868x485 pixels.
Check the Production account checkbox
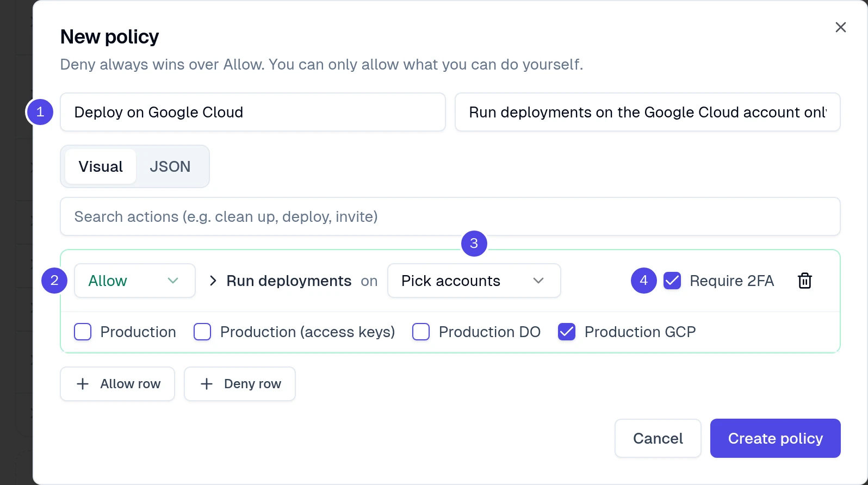(x=83, y=332)
